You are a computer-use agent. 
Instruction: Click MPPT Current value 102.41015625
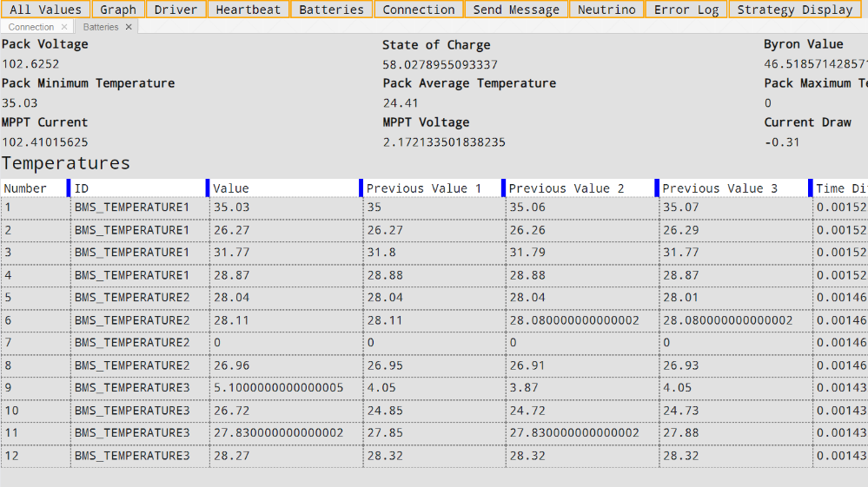[x=45, y=142]
